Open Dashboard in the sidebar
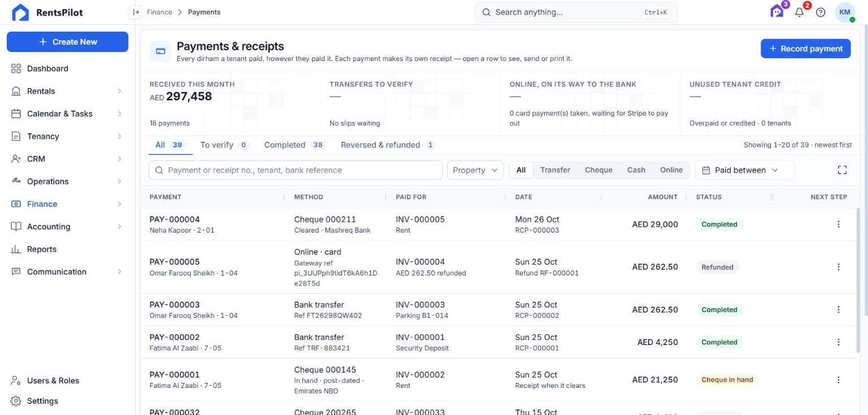 point(67,68)
